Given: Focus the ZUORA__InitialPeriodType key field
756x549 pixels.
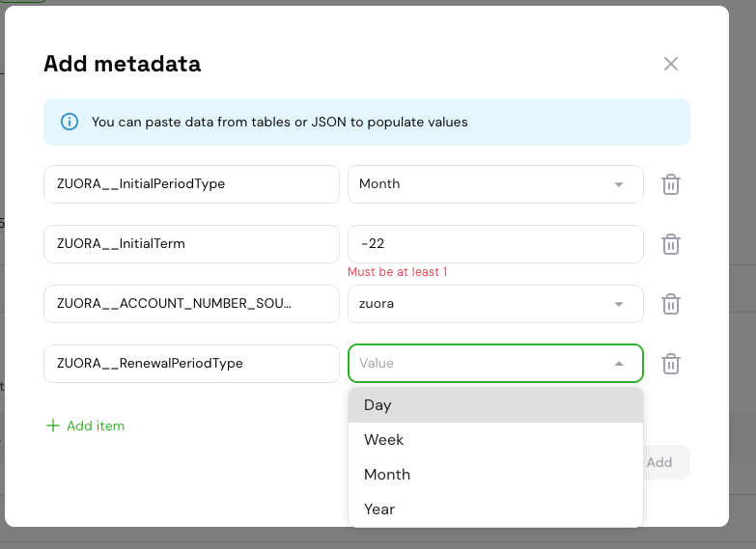Looking at the screenshot, I should pos(191,184).
